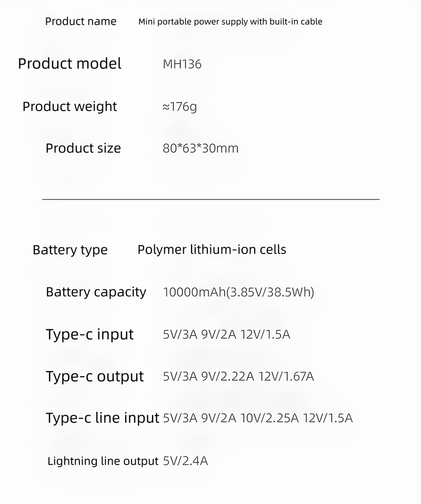The image size is (421, 504).
Task: Click the "5V/3A 9V/2A 12V/1.5A" input value
Action: [x=226, y=335]
